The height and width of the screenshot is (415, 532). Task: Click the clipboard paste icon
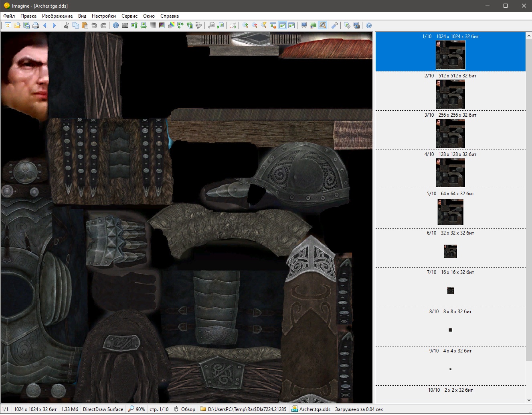85,25
